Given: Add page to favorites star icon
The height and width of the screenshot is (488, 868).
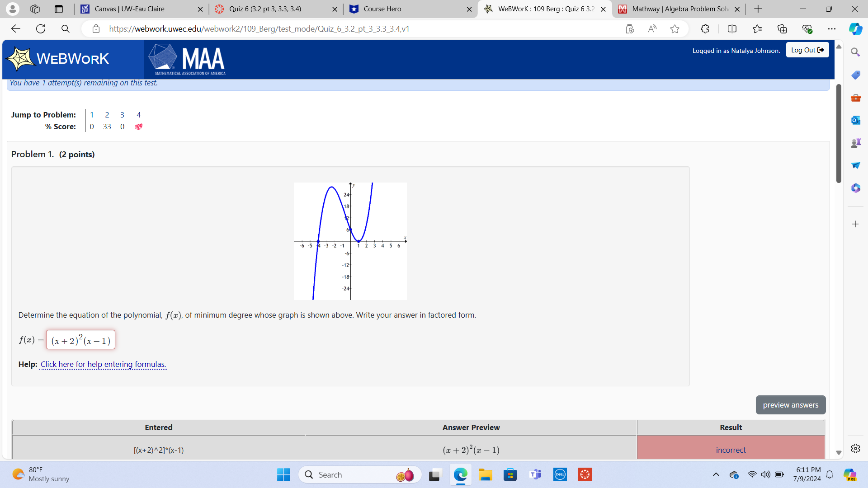Looking at the screenshot, I should pyautogui.click(x=675, y=29).
